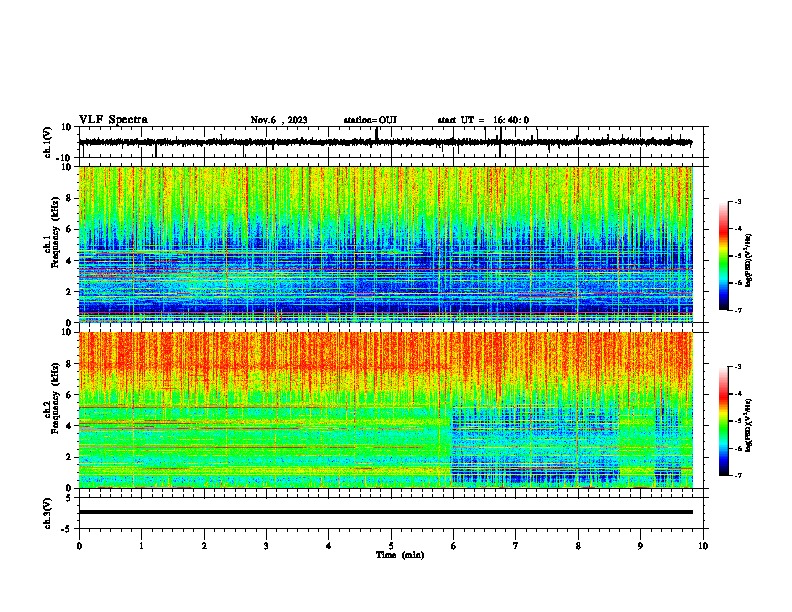
Task: Click time axis tick label "9" at bottom
Action: coord(640,546)
